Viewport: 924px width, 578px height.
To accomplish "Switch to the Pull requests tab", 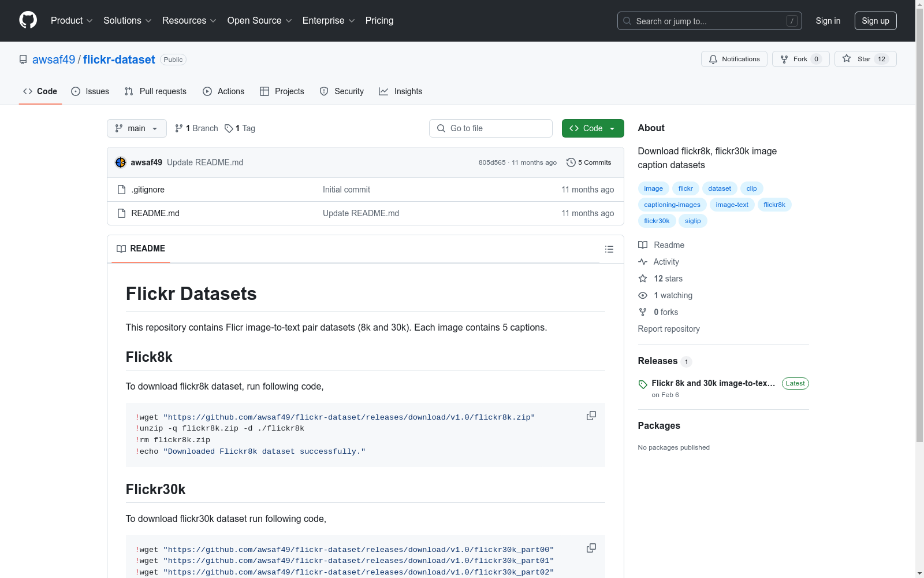I will coord(155,91).
